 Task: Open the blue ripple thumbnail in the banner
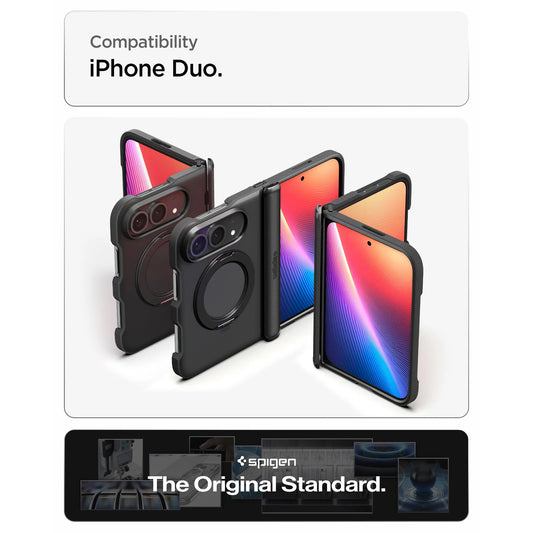click(x=385, y=457)
